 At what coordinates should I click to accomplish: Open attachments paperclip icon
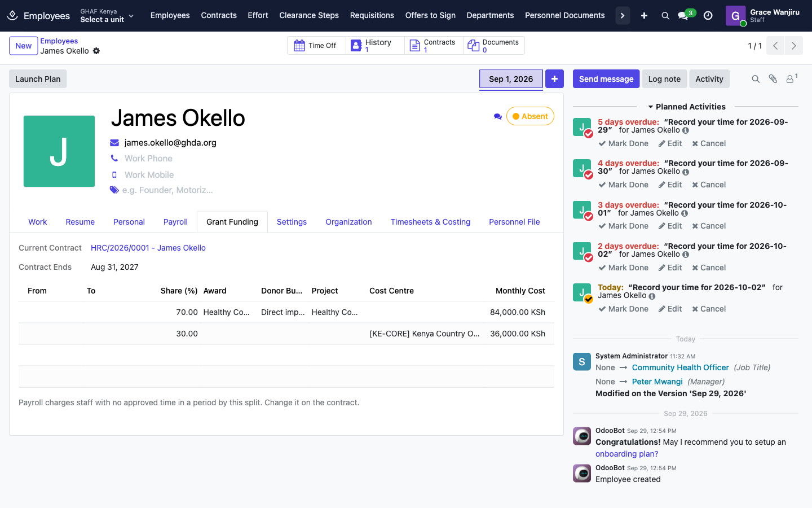773,79
